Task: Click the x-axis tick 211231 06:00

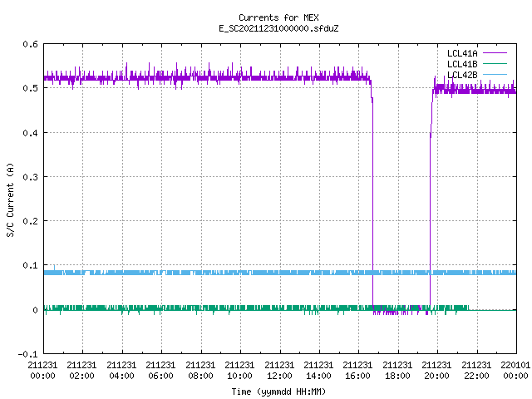Action: point(160,371)
